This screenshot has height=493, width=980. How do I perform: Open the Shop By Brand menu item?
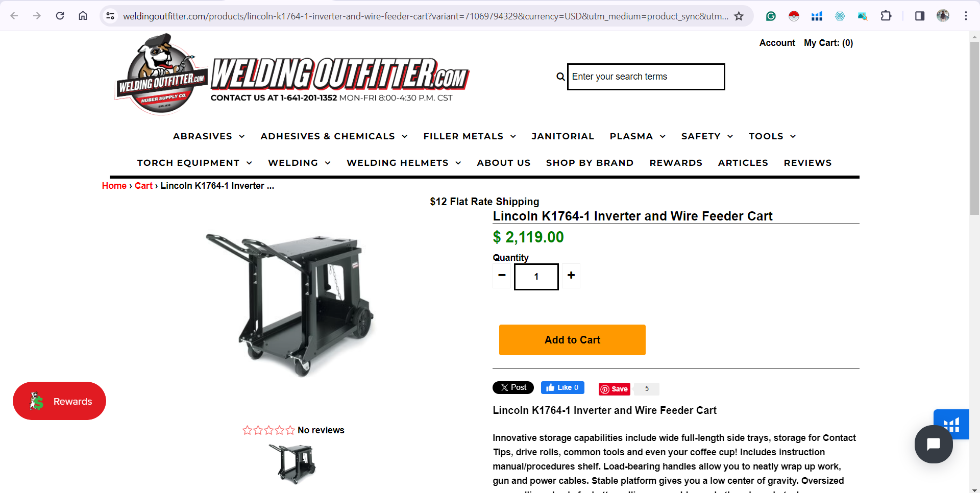[590, 163]
